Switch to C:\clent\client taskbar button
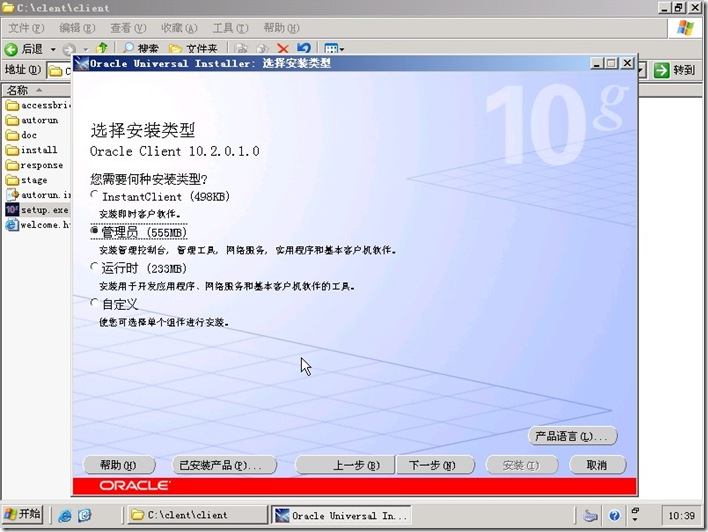The width and height of the screenshot is (708, 532). 198,515
